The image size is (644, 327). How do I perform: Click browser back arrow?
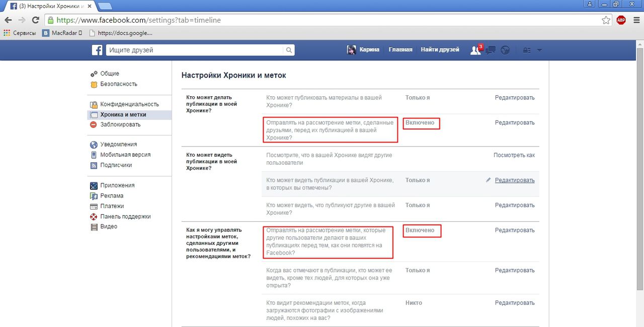pos(8,20)
